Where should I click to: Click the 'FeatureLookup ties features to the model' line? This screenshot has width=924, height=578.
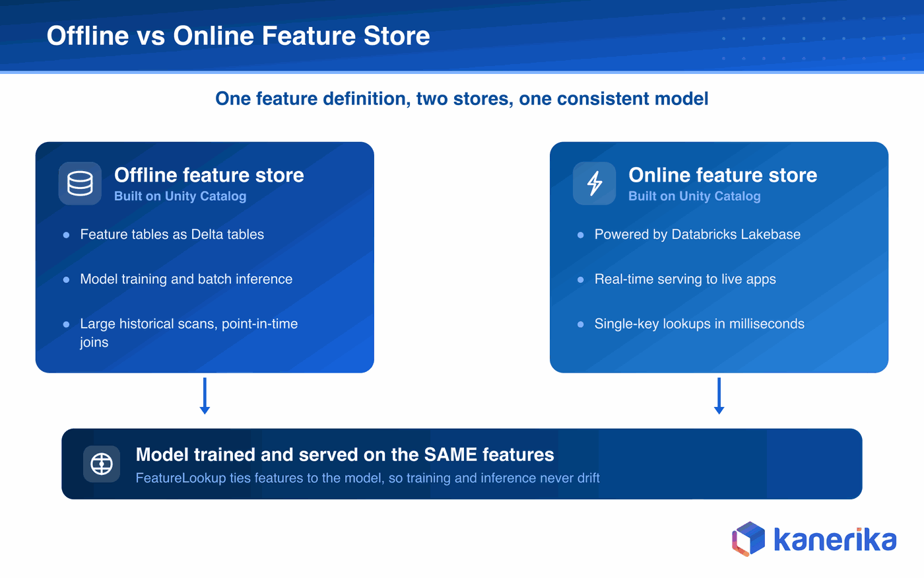point(368,478)
